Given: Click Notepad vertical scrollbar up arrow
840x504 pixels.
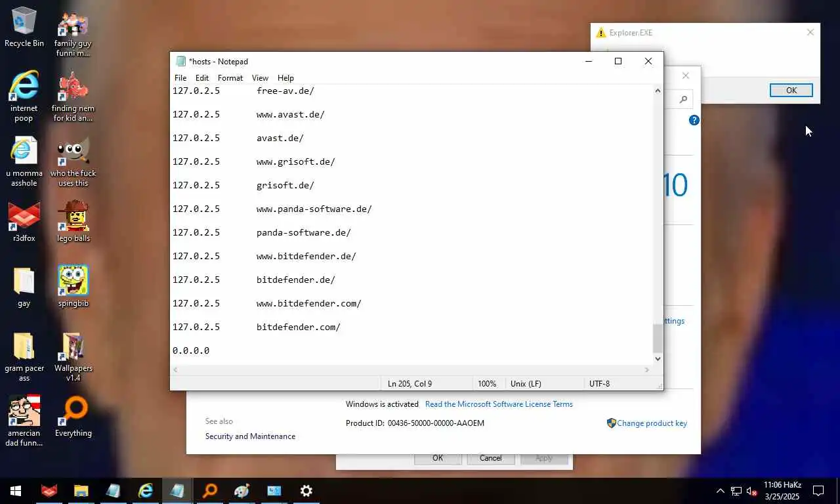Looking at the screenshot, I should coord(658,91).
